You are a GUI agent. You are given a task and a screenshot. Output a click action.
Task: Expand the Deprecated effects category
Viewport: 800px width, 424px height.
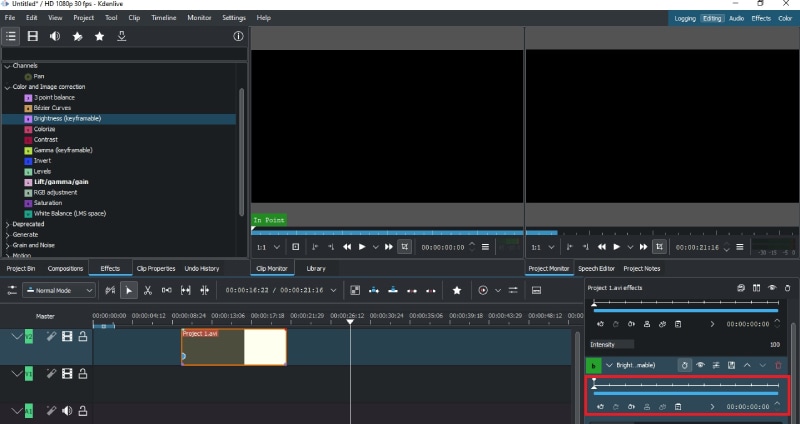pos(7,225)
